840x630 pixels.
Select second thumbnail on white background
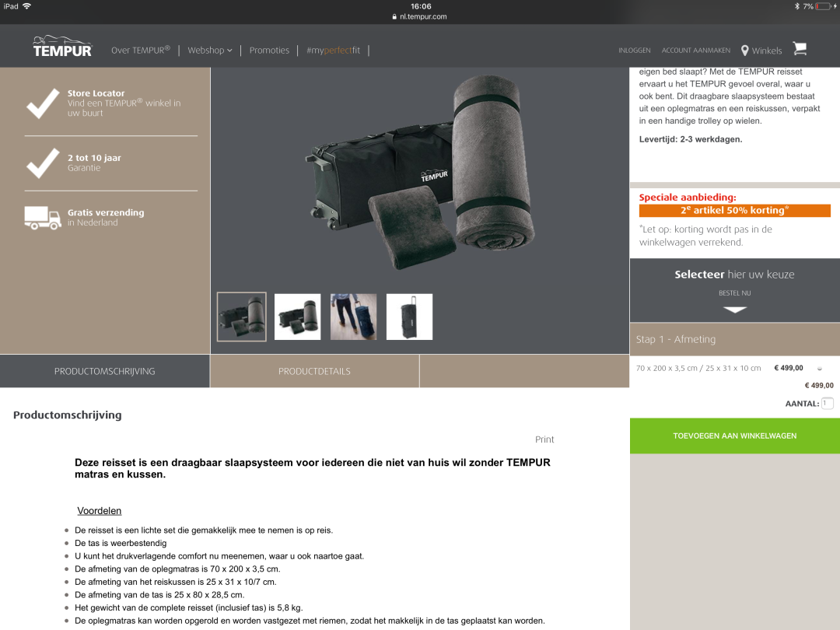point(297,317)
